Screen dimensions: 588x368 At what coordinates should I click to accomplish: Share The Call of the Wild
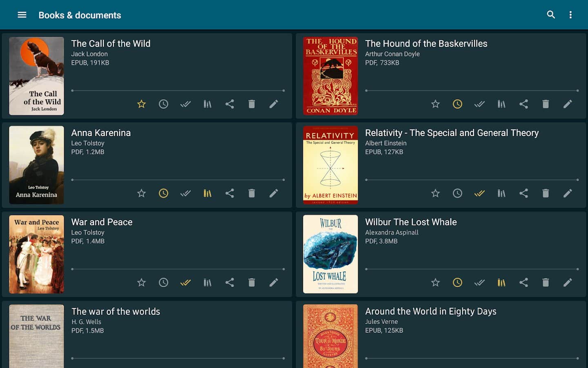(x=229, y=104)
